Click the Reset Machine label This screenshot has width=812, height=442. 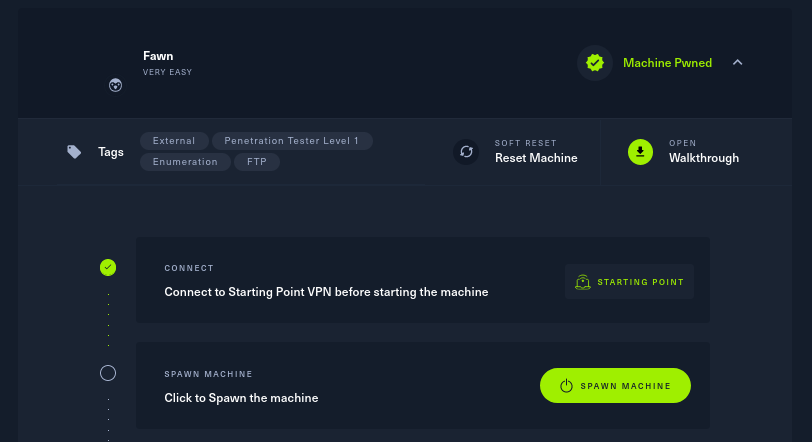536,158
